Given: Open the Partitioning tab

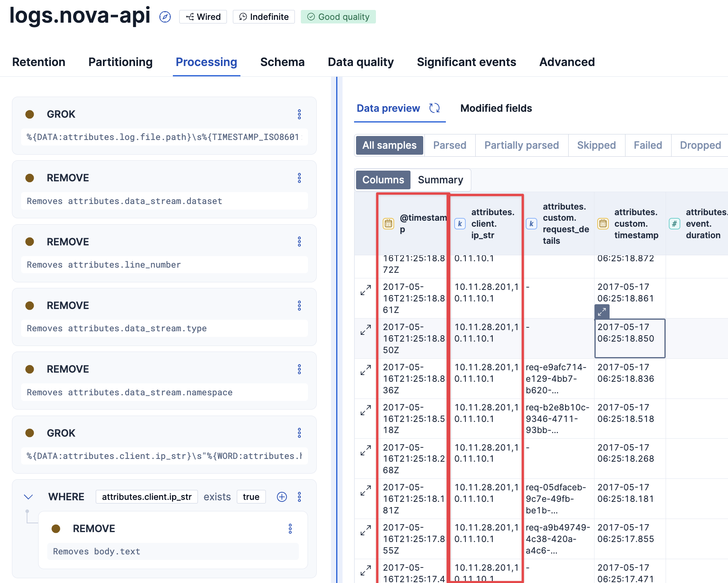Looking at the screenshot, I should click(x=120, y=62).
